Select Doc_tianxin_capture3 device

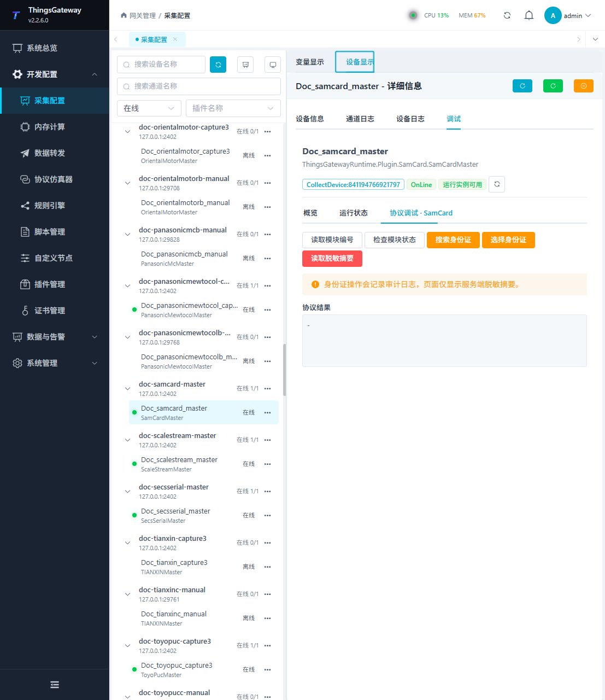(x=203, y=567)
